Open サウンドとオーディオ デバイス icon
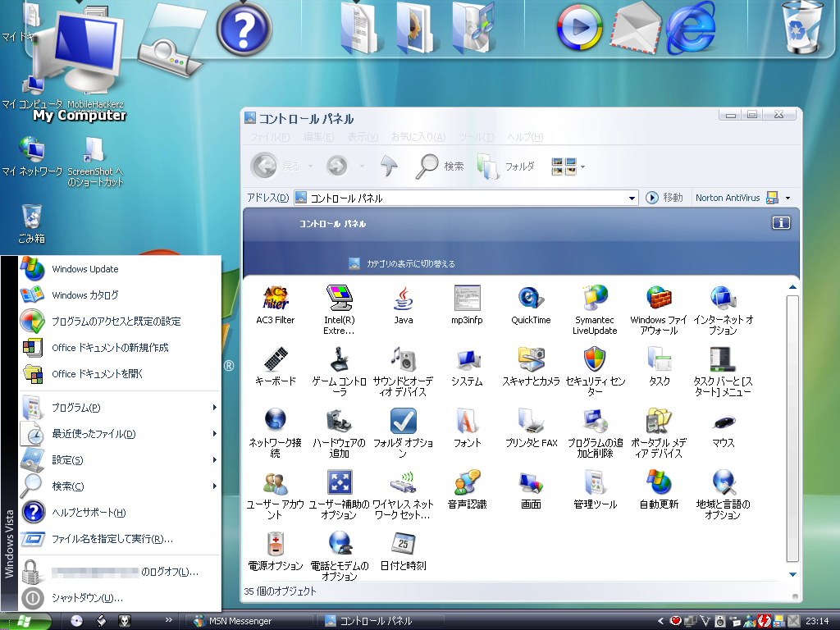This screenshot has height=630, width=840. click(403, 359)
